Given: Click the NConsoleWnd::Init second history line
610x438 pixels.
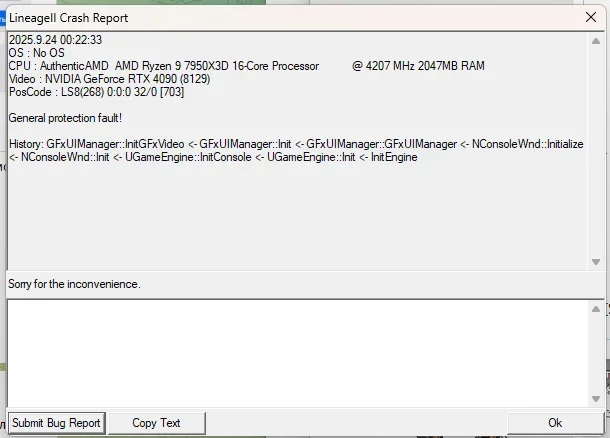Looking at the screenshot, I should click(x=213, y=157).
